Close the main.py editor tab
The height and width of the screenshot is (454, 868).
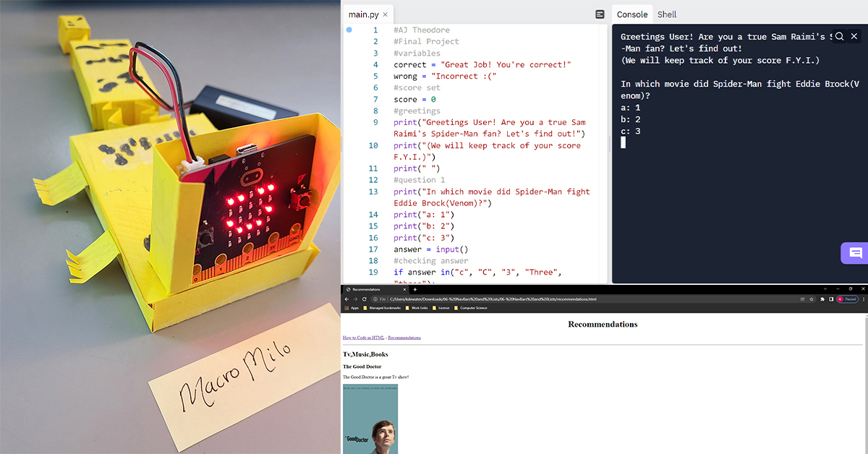(386, 14)
